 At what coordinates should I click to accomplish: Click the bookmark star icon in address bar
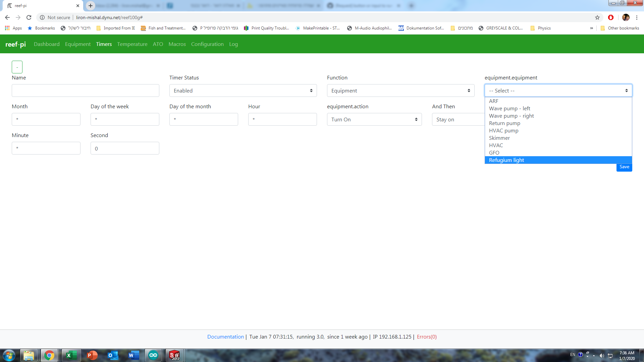pos(597,17)
